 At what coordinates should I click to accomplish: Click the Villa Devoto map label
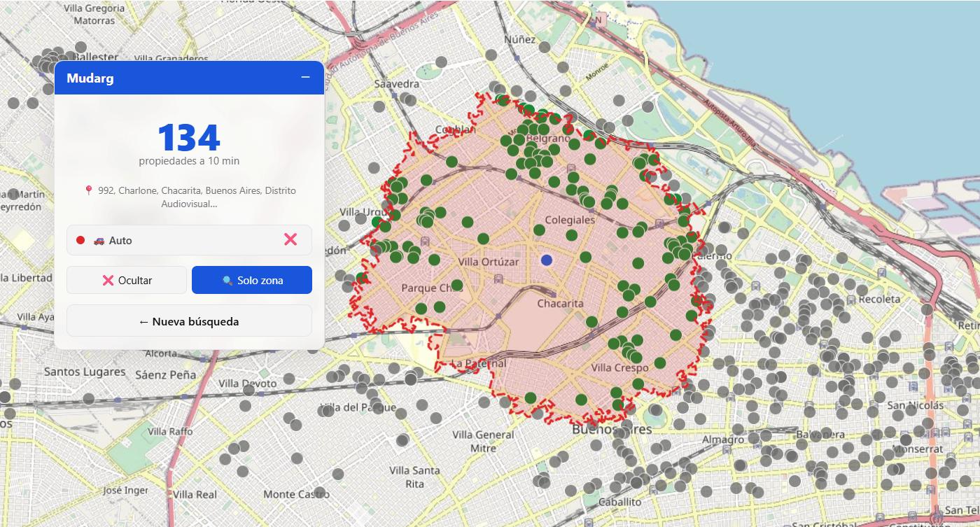[247, 383]
